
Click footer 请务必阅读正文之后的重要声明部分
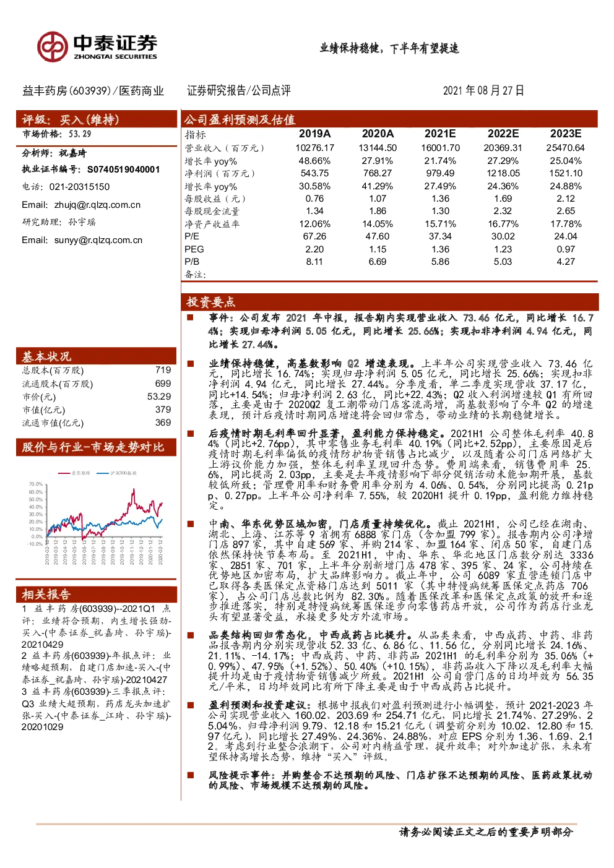[486, 832]
